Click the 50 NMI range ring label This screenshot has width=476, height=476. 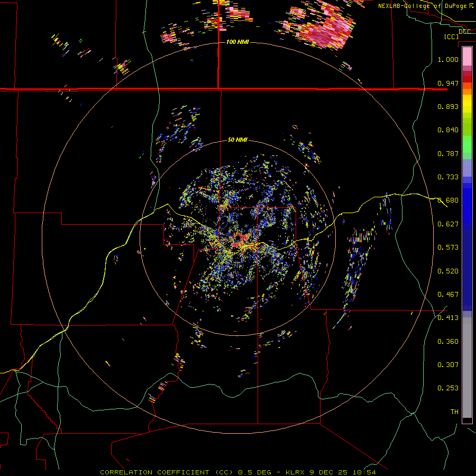coord(237,140)
